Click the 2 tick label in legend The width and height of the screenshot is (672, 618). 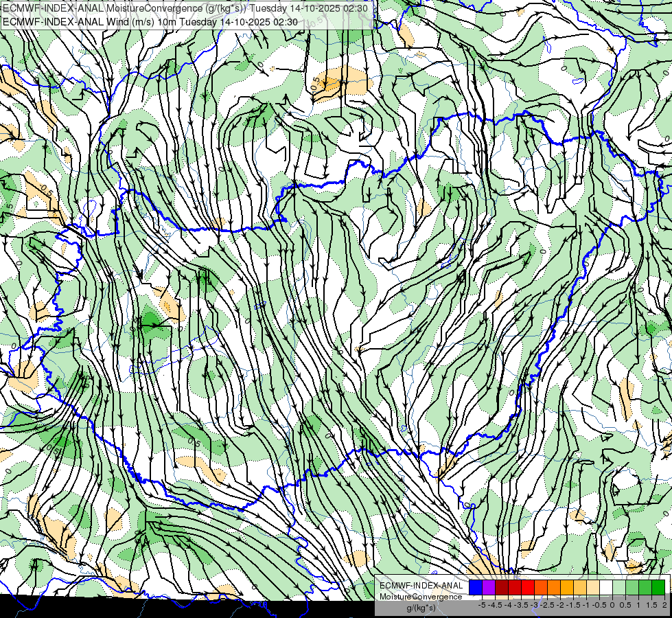664,605
